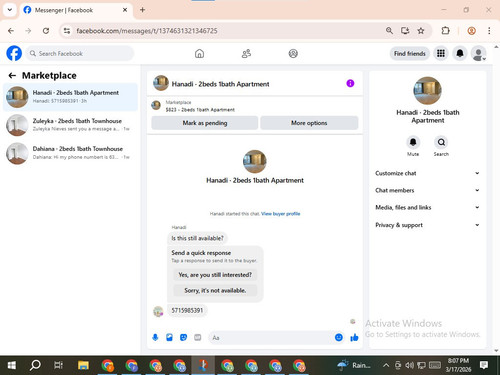Open the Home feed icon
Viewport: 500px width, 375px height.
tap(199, 54)
